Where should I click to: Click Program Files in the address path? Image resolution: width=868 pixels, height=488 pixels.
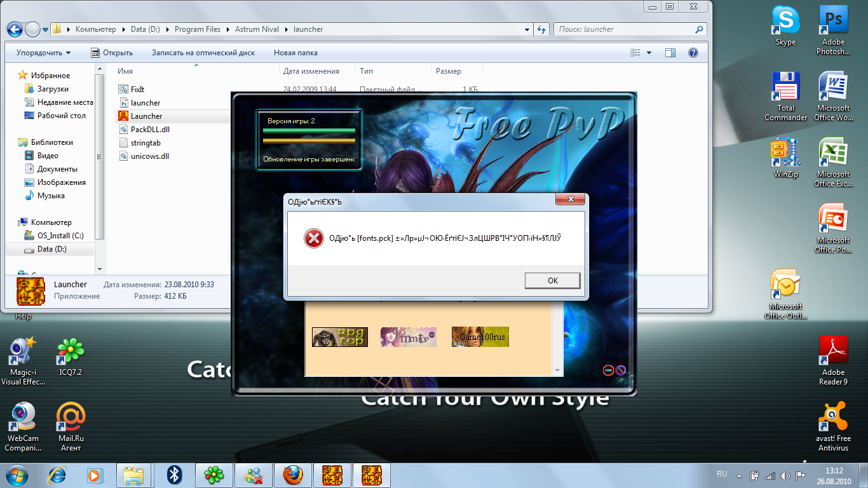(x=198, y=29)
